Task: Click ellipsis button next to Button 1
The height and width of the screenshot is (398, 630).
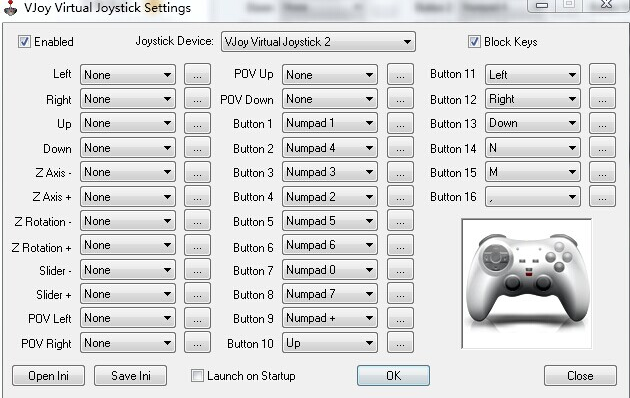Action: (x=400, y=123)
